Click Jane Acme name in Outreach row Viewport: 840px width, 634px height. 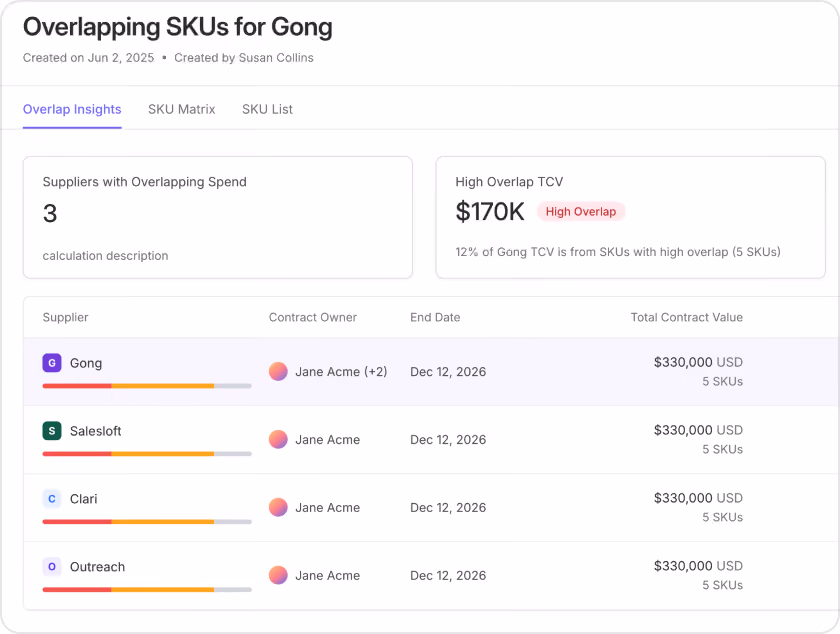[328, 576]
